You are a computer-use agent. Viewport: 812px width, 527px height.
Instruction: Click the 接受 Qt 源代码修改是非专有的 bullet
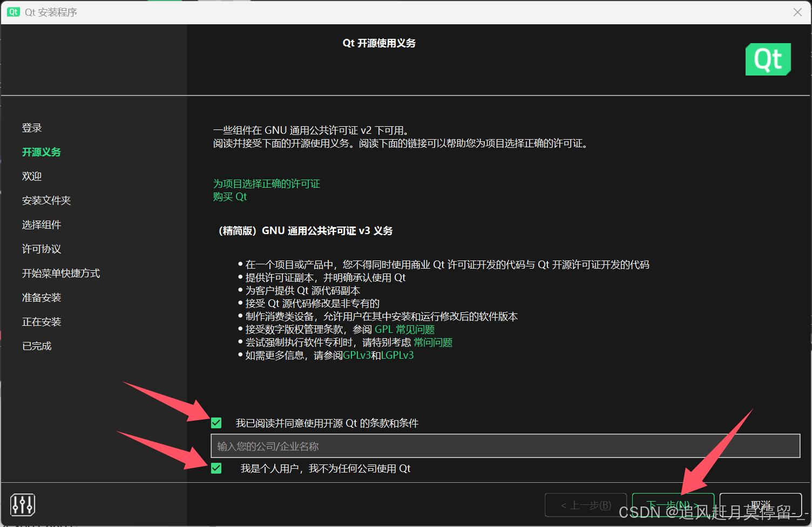click(x=313, y=304)
